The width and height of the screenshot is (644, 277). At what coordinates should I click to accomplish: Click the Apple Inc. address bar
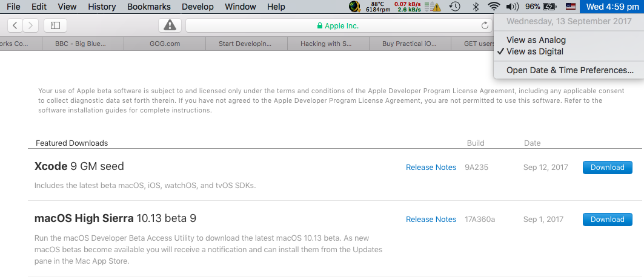pyautogui.click(x=339, y=25)
